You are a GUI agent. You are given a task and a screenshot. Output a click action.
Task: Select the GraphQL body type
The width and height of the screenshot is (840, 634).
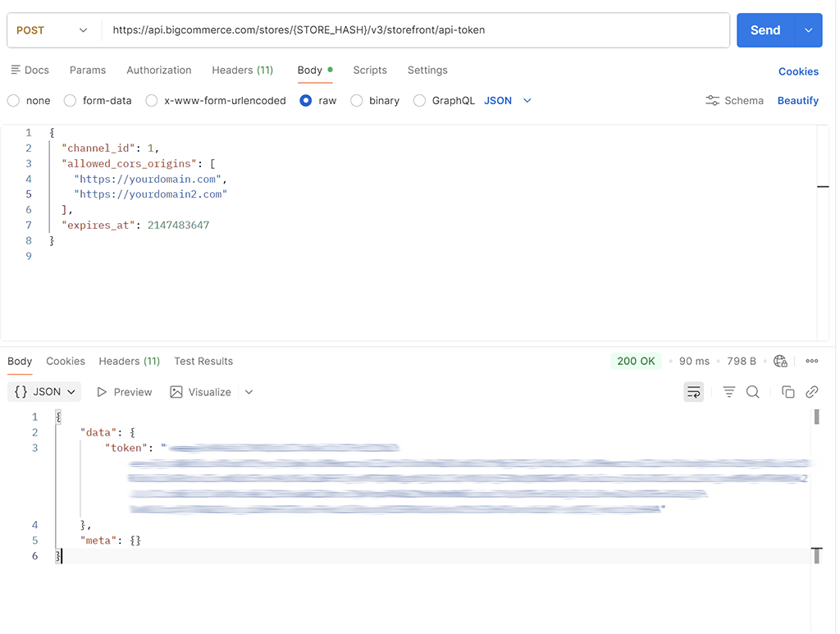pyautogui.click(x=419, y=101)
